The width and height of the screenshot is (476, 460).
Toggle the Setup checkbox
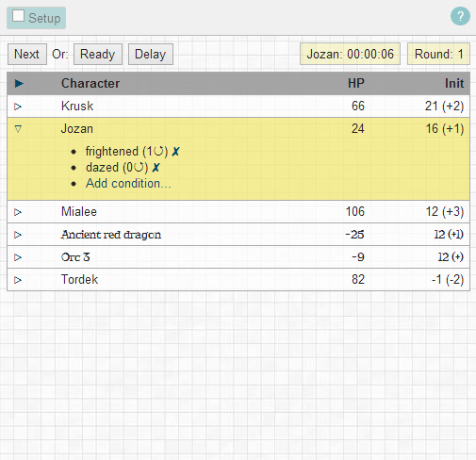[x=18, y=16]
